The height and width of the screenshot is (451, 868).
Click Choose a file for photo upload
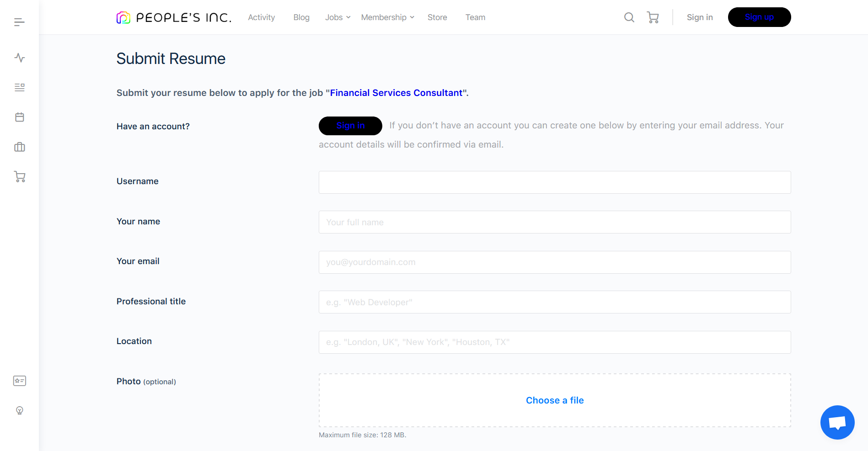point(554,400)
